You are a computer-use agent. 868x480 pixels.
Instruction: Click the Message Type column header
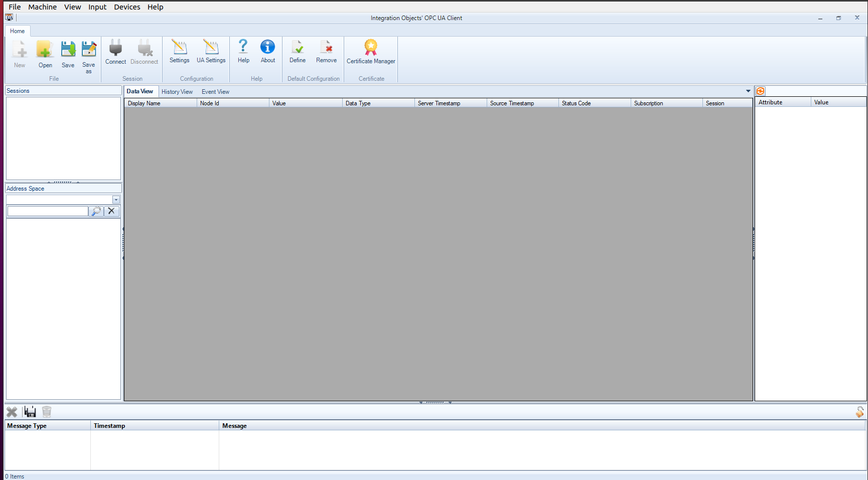48,426
